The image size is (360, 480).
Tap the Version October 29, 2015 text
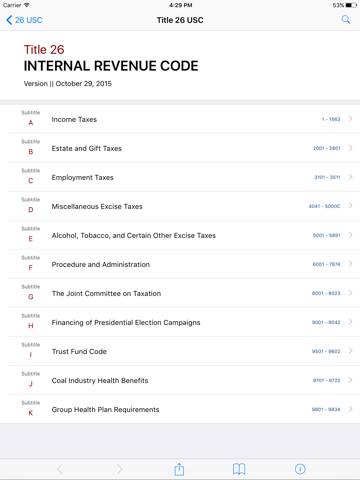click(x=68, y=84)
